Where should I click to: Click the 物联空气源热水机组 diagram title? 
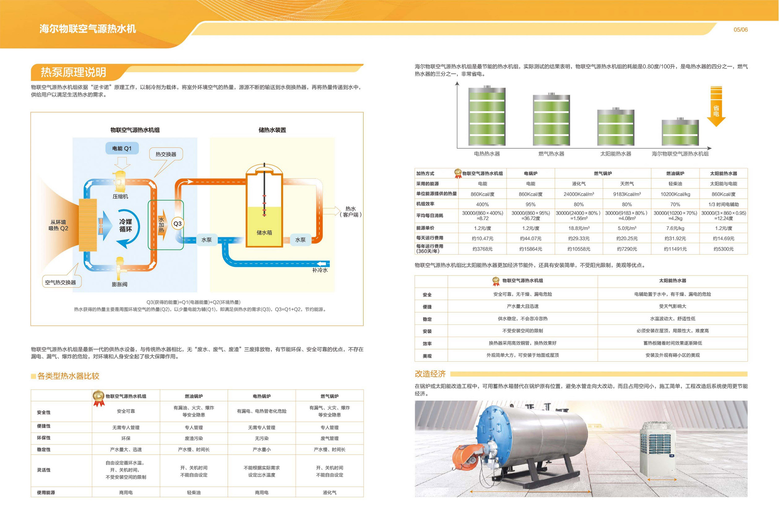[135, 130]
